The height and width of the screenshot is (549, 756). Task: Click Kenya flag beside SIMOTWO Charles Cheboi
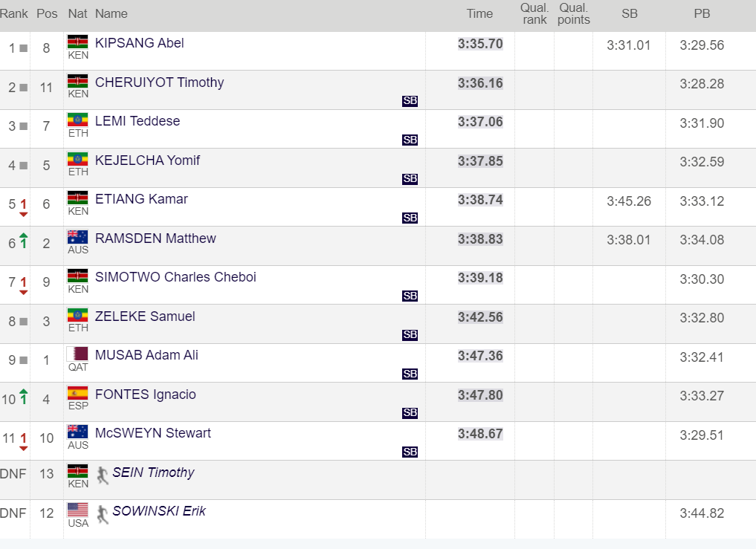click(77, 276)
